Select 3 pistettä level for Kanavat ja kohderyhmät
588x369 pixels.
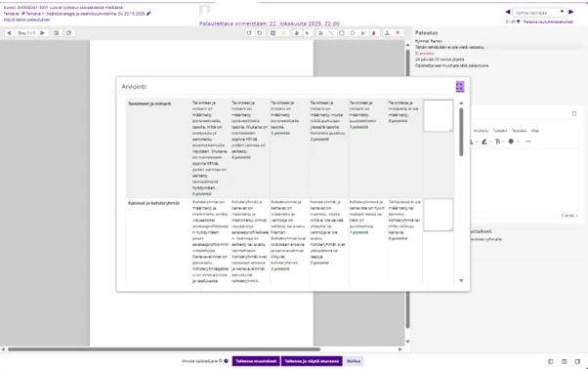coord(289,242)
